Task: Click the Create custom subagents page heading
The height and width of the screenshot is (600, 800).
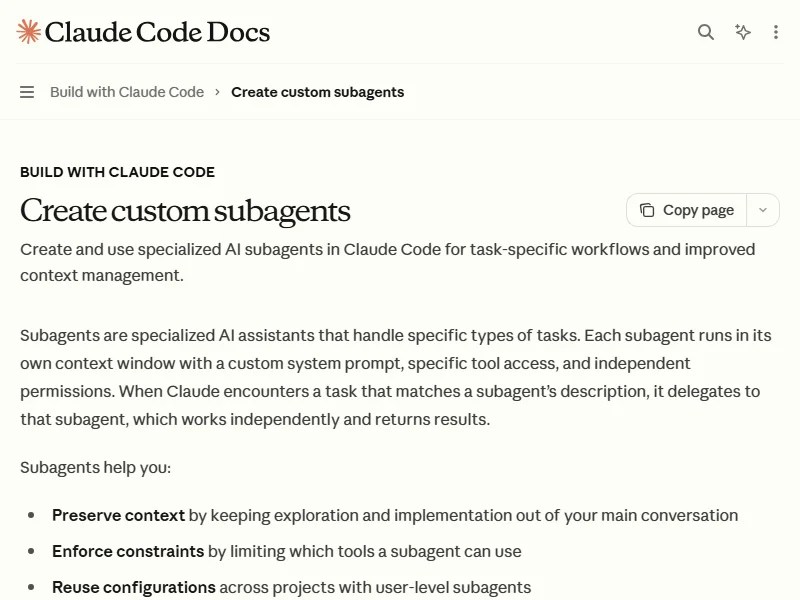Action: click(x=185, y=211)
